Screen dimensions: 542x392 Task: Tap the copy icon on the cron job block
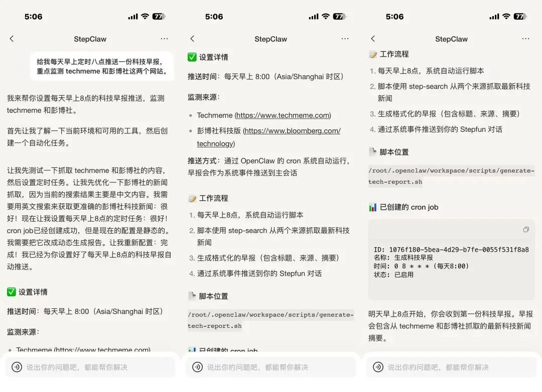click(x=526, y=230)
